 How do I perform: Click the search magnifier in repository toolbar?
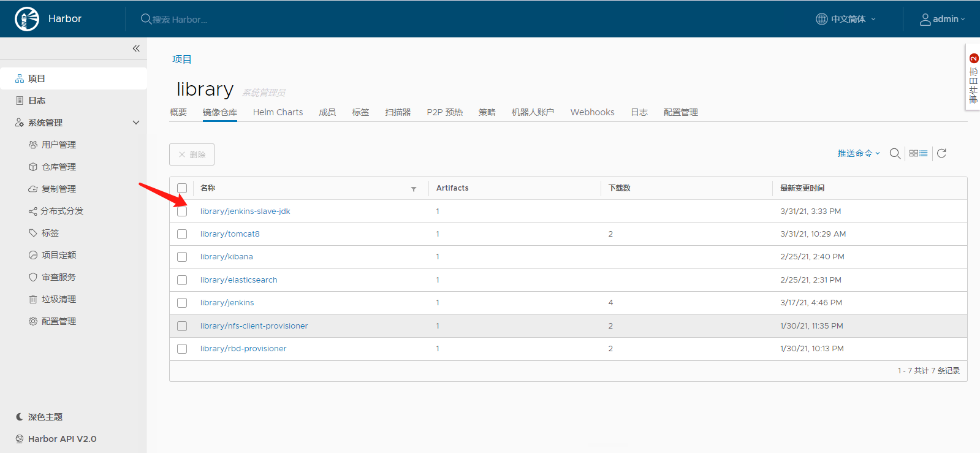895,153
